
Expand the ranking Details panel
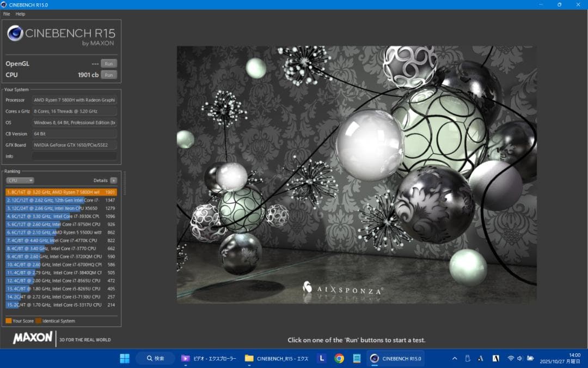click(113, 180)
